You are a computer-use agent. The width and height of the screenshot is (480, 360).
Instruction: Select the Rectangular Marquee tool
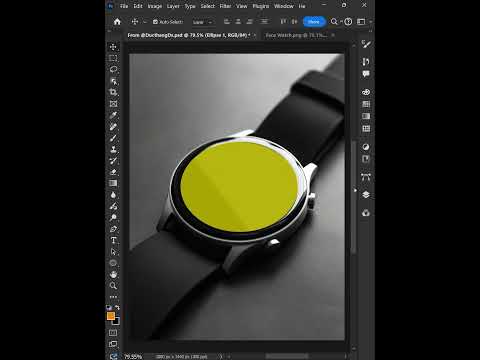pyautogui.click(x=113, y=58)
